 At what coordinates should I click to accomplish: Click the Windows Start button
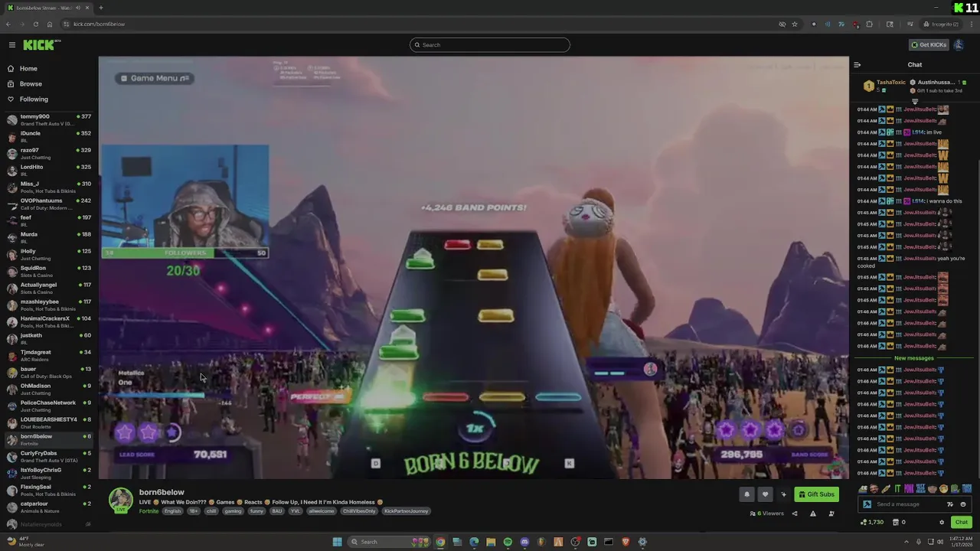(337, 542)
